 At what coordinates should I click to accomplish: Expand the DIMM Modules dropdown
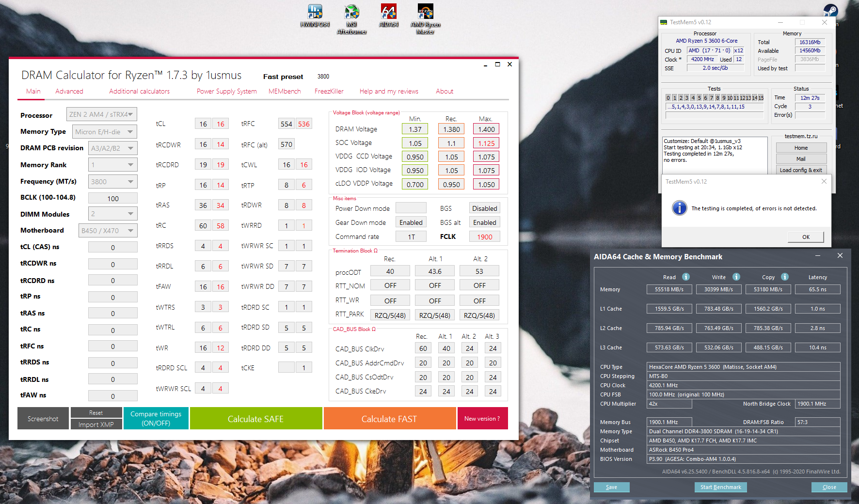[x=112, y=214]
